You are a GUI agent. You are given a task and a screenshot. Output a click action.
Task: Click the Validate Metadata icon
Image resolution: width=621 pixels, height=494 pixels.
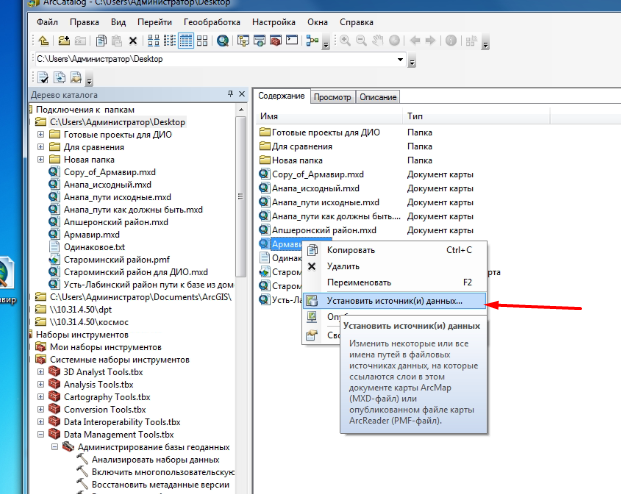pyautogui.click(x=43, y=77)
